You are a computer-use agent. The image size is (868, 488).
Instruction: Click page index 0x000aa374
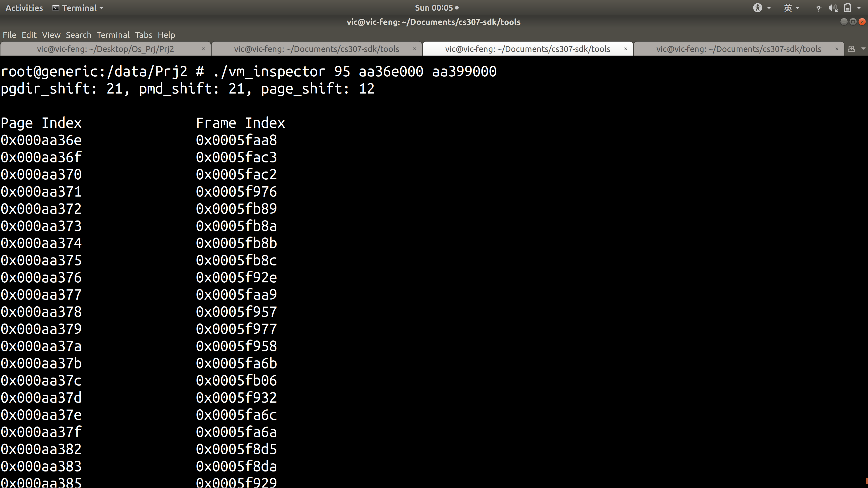pos(41,243)
